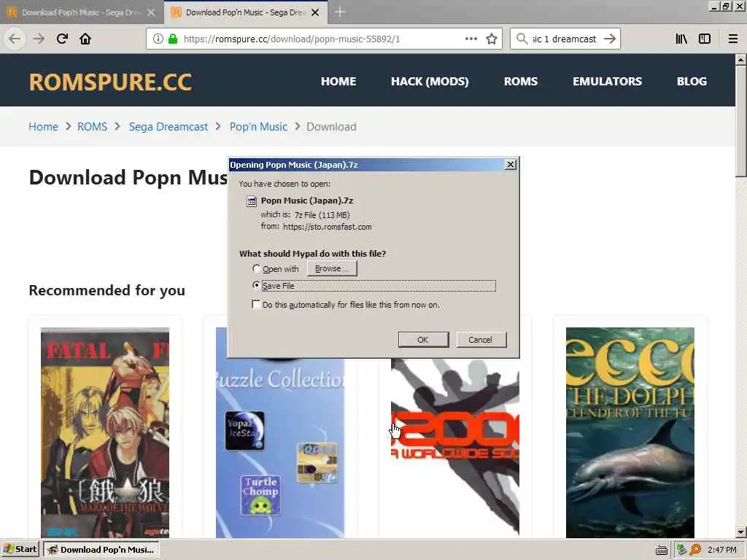This screenshot has height=560, width=747.
Task: Close the active Download Pop'n Music tab
Action: (x=315, y=12)
